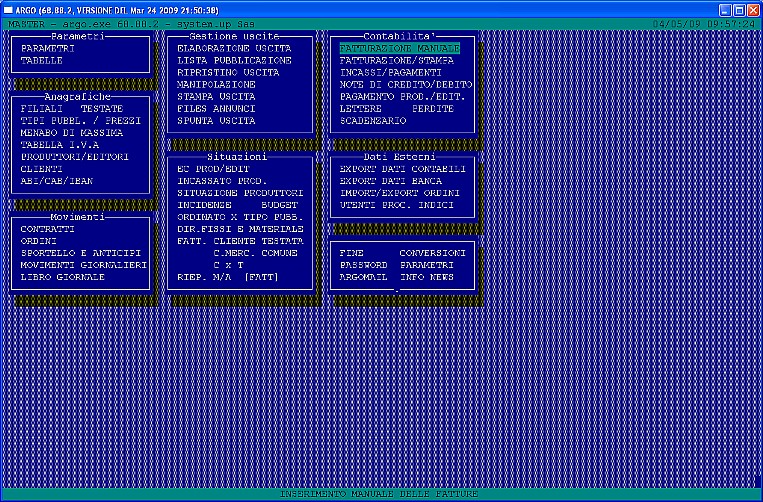This screenshot has width=763, height=502.
Task: Choose STAMPA USCITA in Gestione uscite
Action: [x=215, y=96]
